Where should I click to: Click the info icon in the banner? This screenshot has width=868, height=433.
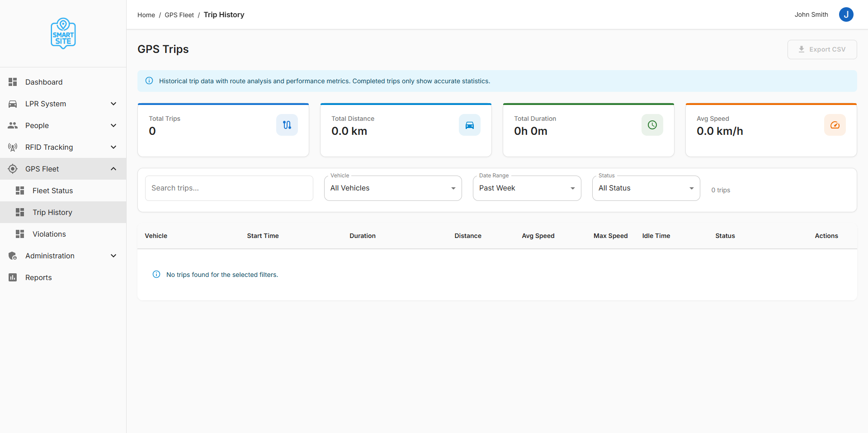149,81
